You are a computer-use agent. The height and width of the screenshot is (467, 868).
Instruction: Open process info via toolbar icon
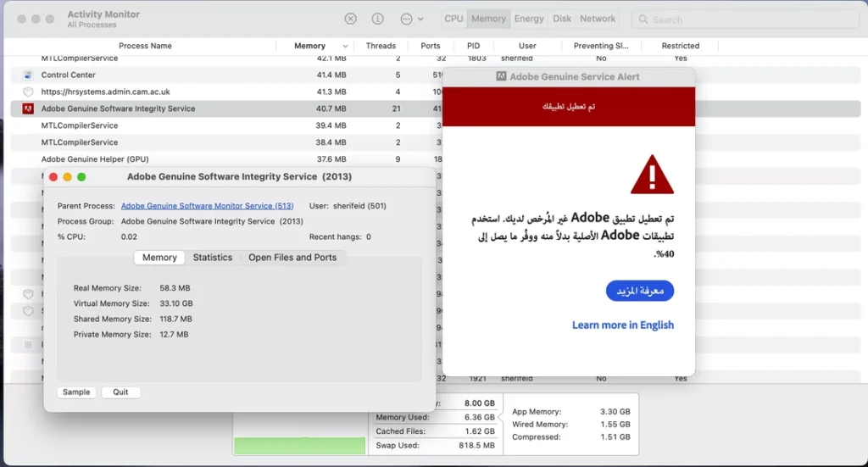[377, 19]
